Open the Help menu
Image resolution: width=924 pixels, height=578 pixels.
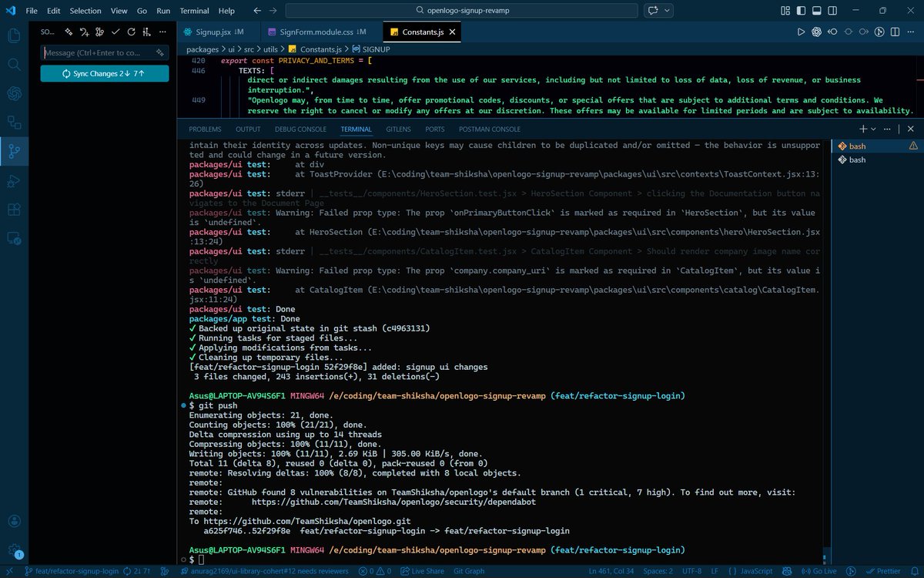coord(226,11)
